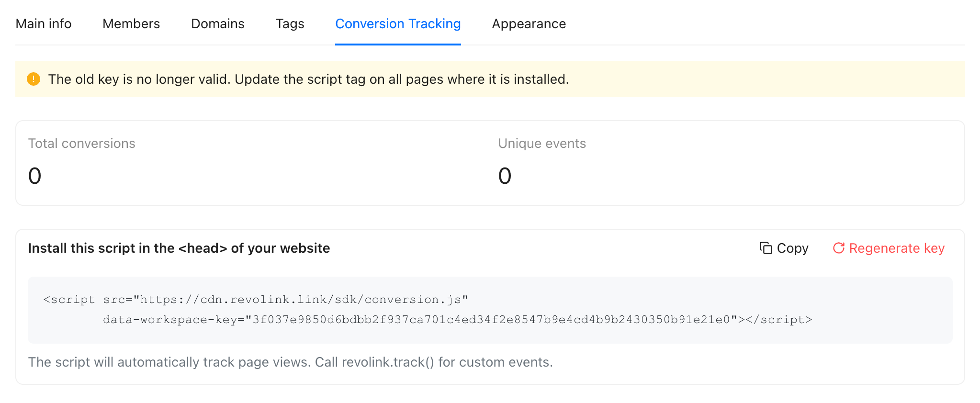Click the Total conversions value 0
This screenshot has width=980, height=403.
(x=35, y=176)
